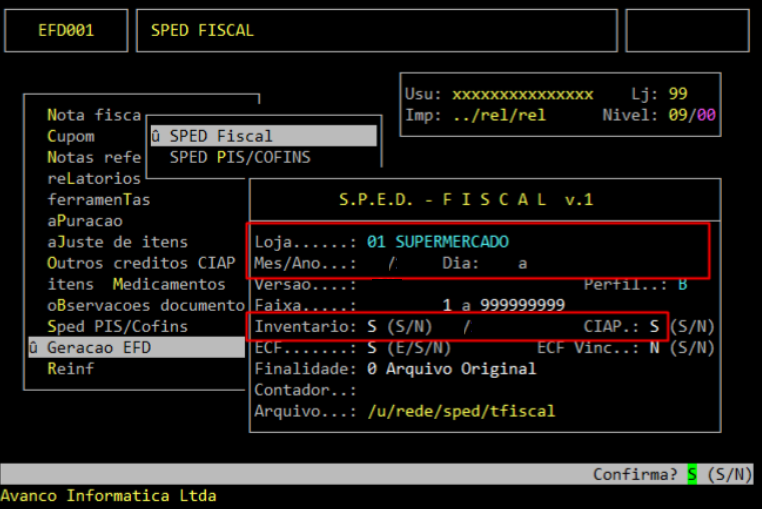Select aPuracao menu entry
This screenshot has width=762, height=509.
[85, 221]
